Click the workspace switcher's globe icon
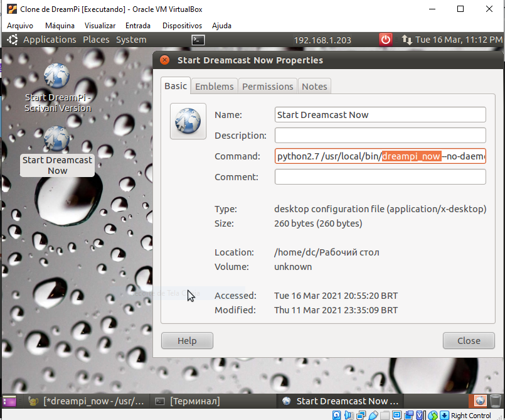The image size is (505, 420). point(480,401)
